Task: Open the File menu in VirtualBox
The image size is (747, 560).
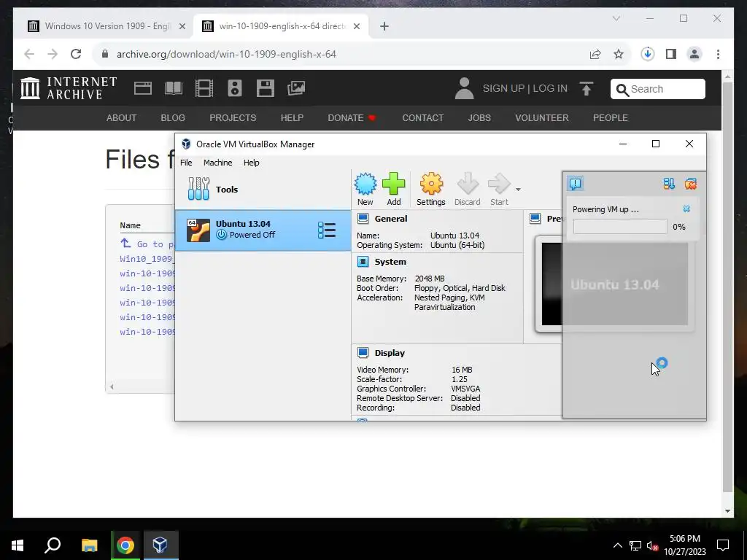Action: [x=186, y=163]
